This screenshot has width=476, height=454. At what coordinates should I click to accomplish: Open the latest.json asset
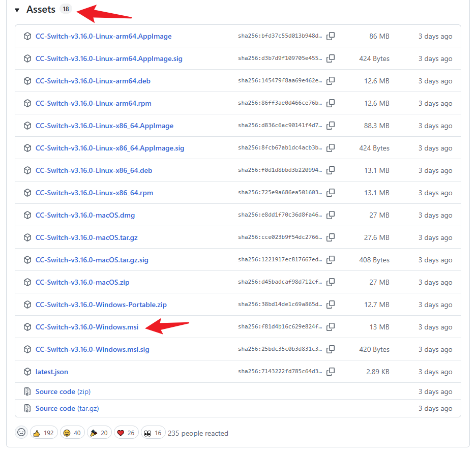52,372
